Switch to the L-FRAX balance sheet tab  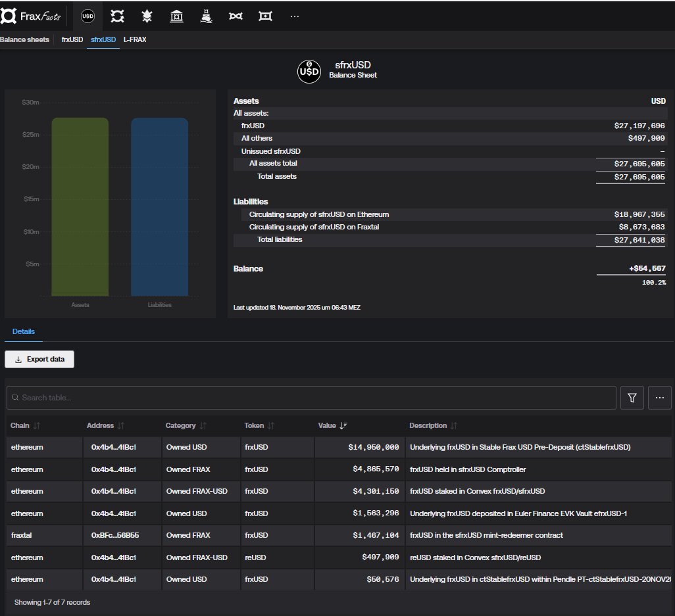coord(135,39)
